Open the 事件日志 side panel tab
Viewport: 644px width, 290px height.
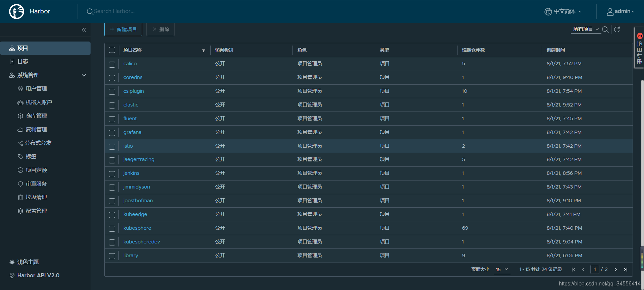(639, 48)
